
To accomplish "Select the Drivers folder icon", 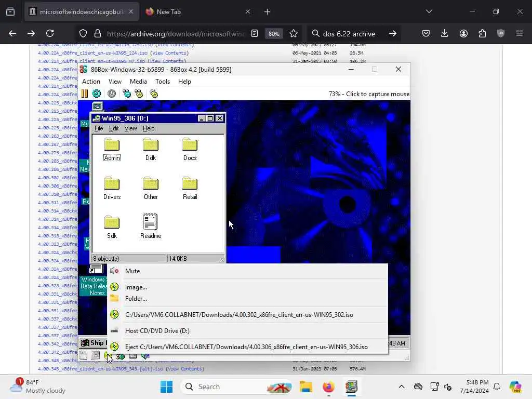I will (112, 189).
